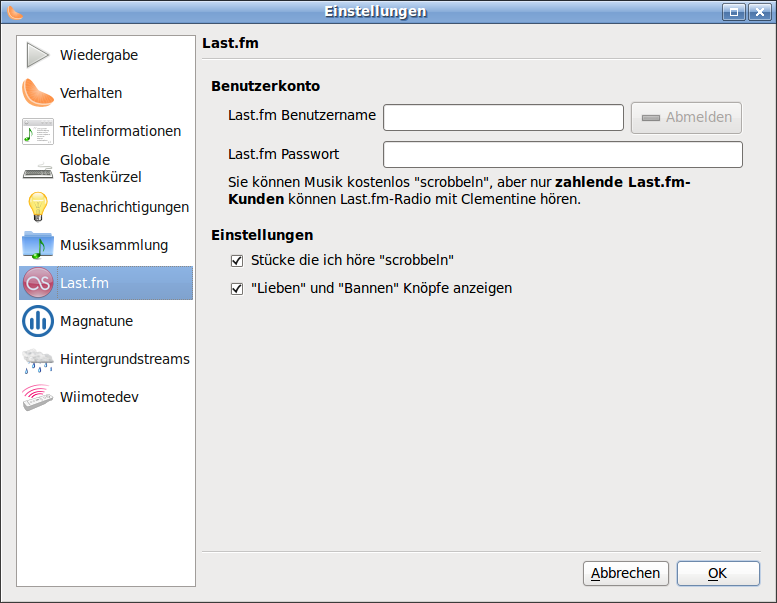Click the Hintergrundstreams rain cloud icon

click(38, 360)
